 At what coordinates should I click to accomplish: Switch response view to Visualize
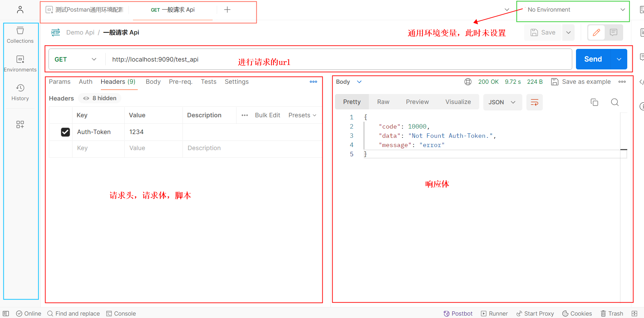point(458,102)
